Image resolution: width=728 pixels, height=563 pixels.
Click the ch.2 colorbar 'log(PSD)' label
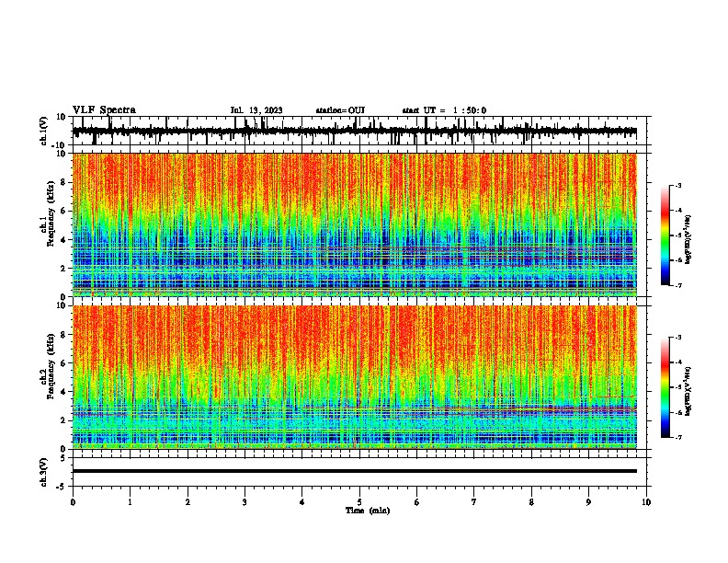point(688,391)
